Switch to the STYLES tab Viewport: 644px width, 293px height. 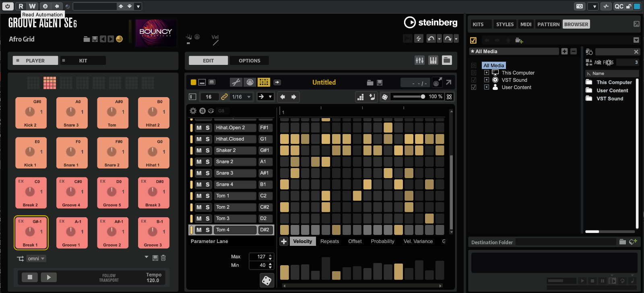tap(504, 24)
